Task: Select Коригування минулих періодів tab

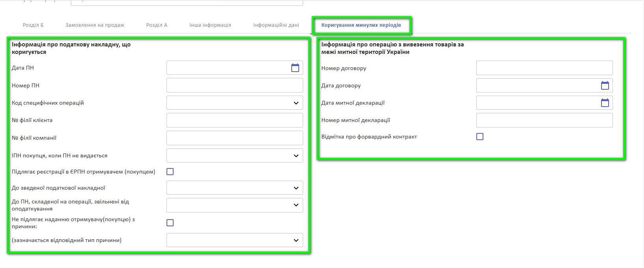Action: point(361,25)
